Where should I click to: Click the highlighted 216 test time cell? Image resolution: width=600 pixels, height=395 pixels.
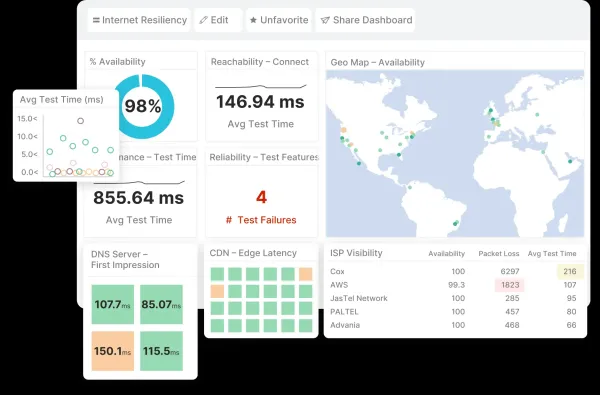pyautogui.click(x=570, y=271)
